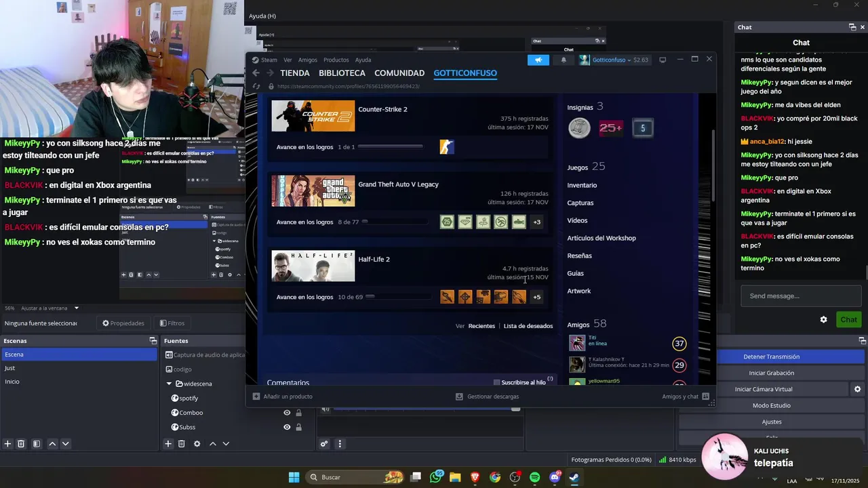Open Discord from the taskbar

click(554, 477)
